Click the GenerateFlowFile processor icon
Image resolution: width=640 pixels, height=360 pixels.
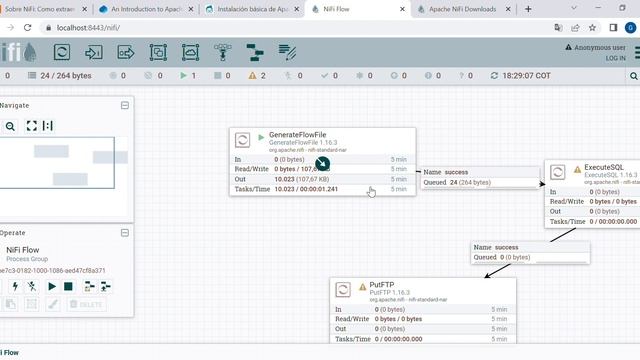(242, 140)
